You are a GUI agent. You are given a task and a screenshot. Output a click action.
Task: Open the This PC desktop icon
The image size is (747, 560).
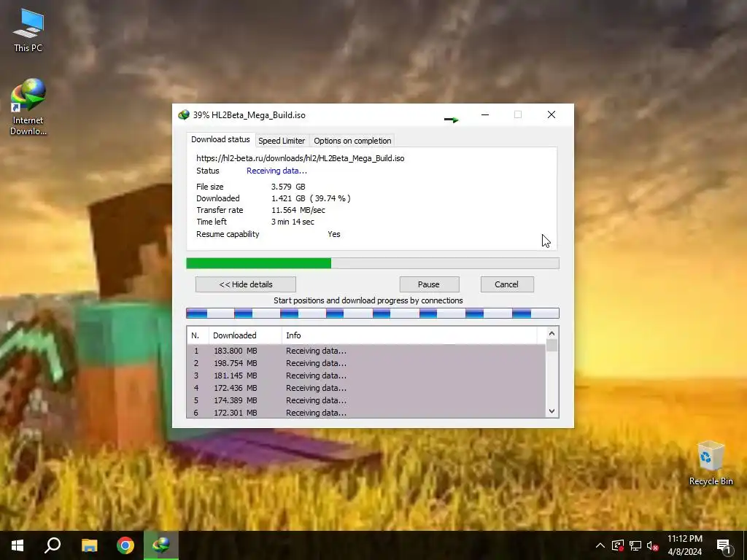(28, 31)
